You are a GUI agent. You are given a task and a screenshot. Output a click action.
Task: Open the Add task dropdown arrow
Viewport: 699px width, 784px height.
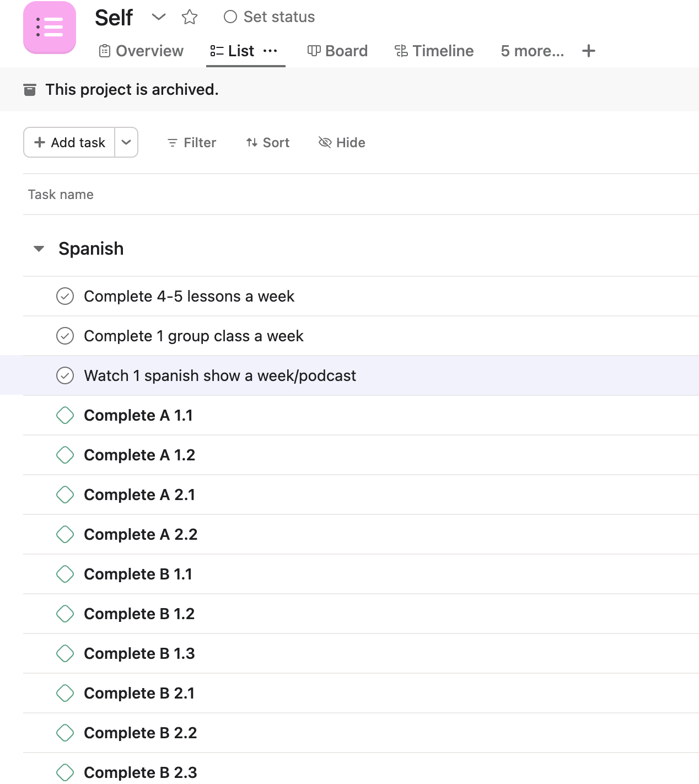click(x=126, y=142)
